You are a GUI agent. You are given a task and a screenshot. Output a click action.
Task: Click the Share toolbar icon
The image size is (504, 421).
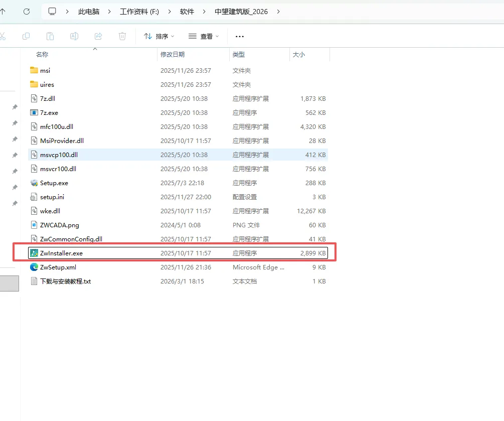click(x=98, y=36)
